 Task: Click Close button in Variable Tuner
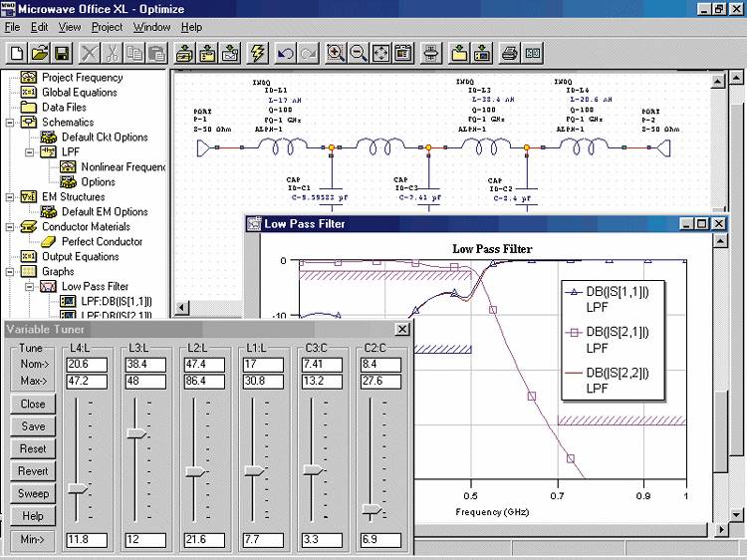point(33,404)
